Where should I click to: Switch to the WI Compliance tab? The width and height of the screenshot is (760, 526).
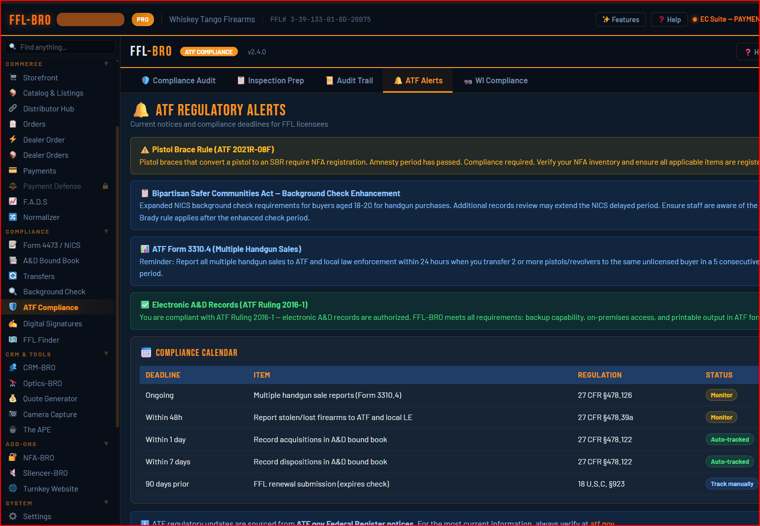point(496,80)
